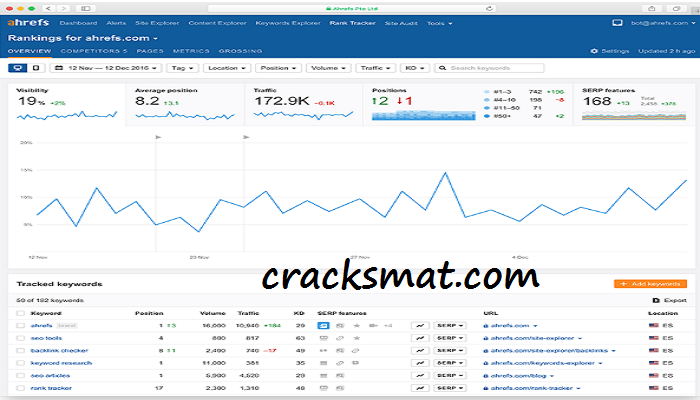
Task: Open Content Explorer in top navigation
Action: (x=217, y=23)
